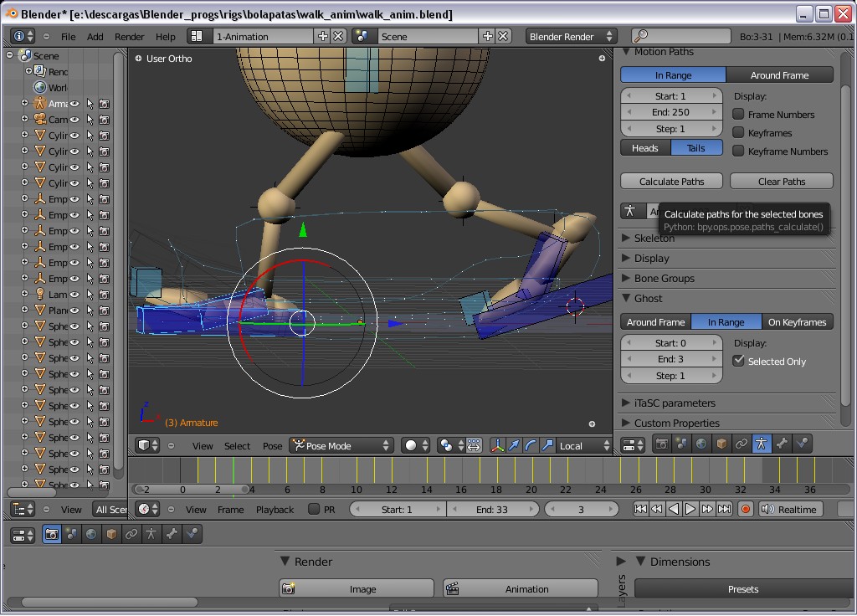
Task: Jump to the last frame
Action: pos(724,510)
